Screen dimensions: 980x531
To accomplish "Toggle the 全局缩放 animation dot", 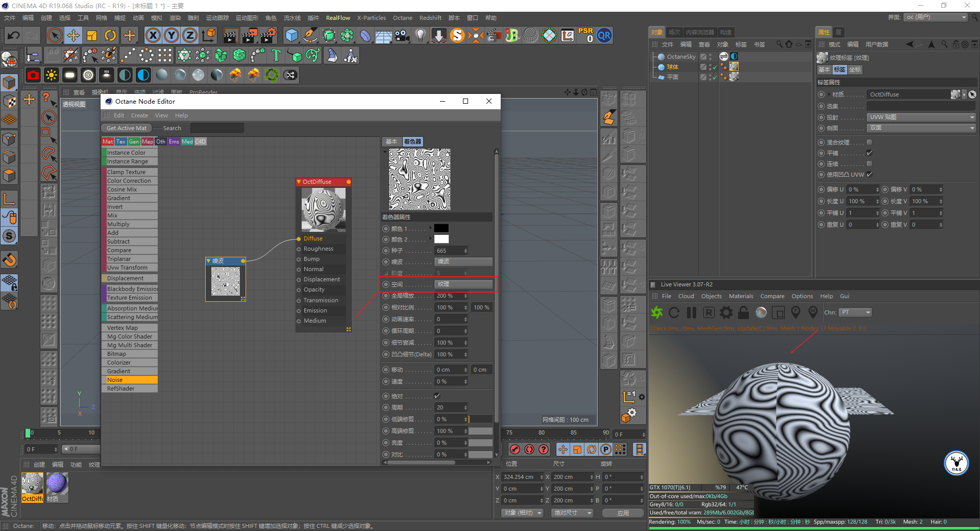I will pos(386,296).
